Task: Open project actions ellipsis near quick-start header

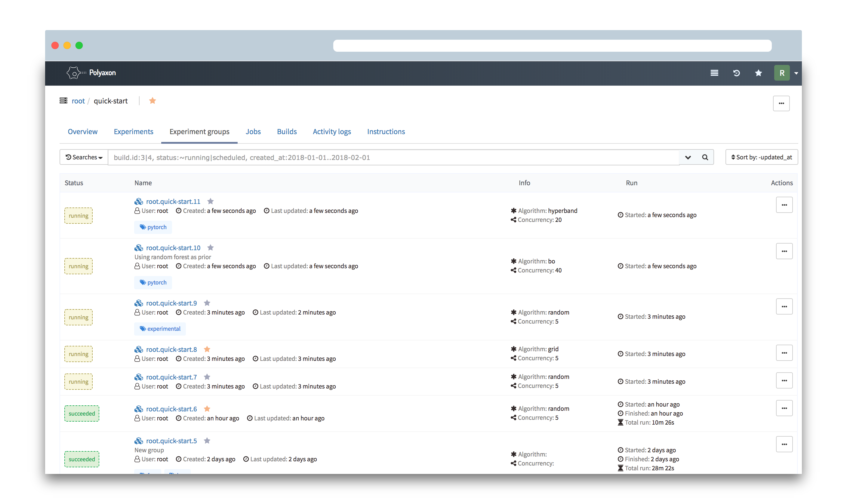Action: point(781,103)
